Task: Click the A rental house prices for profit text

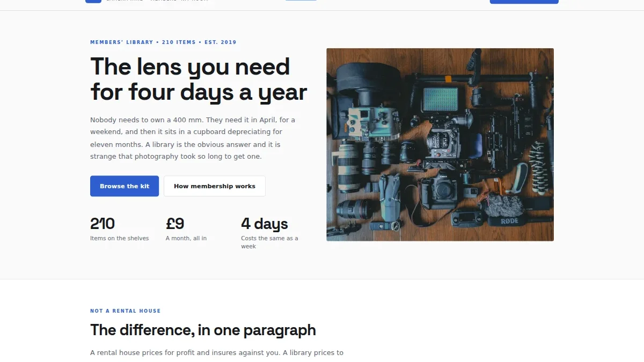Action: pos(217,353)
